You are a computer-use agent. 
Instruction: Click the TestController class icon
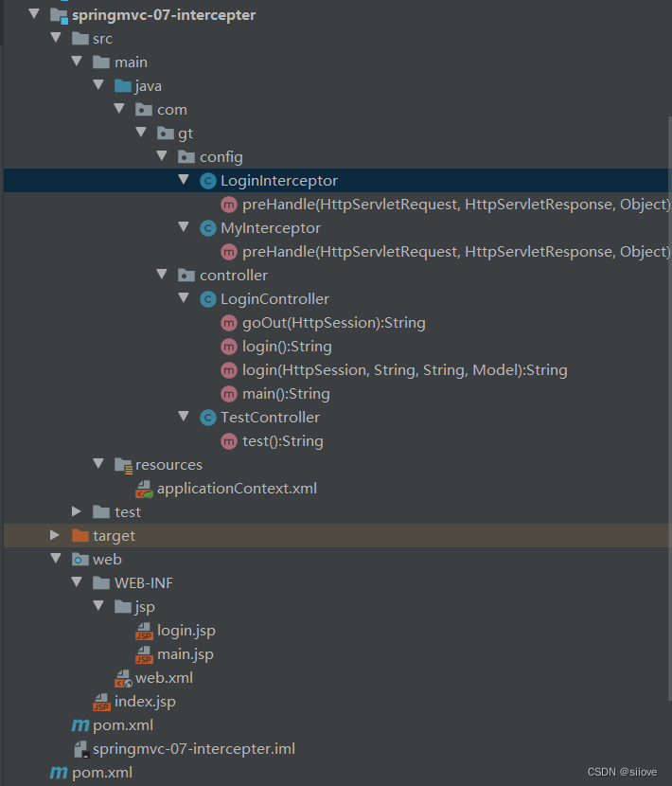point(208,418)
